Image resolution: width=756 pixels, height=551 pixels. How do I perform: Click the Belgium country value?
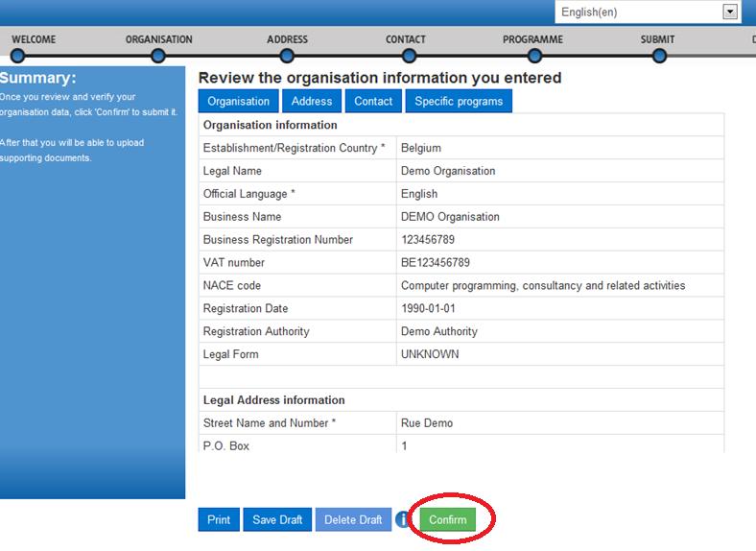click(x=421, y=148)
